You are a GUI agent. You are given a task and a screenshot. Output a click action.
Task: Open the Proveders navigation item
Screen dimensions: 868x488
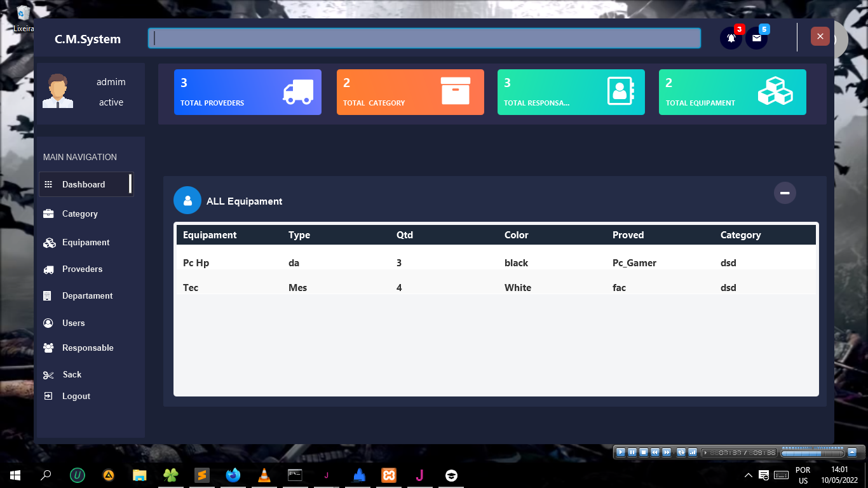[82, 269]
